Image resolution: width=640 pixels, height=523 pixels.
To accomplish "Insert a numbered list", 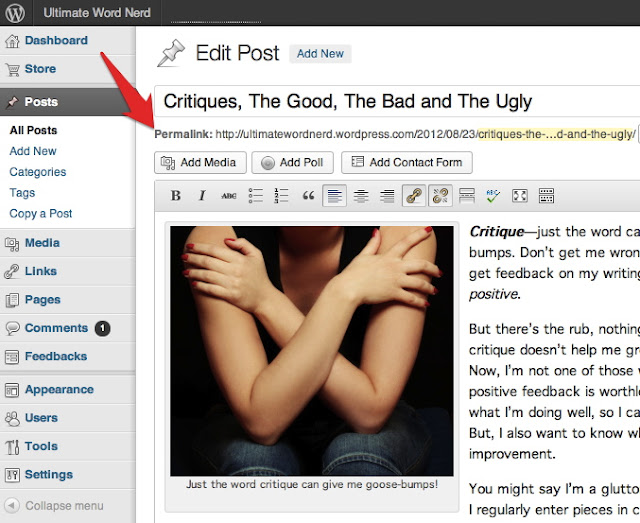I will [x=281, y=196].
